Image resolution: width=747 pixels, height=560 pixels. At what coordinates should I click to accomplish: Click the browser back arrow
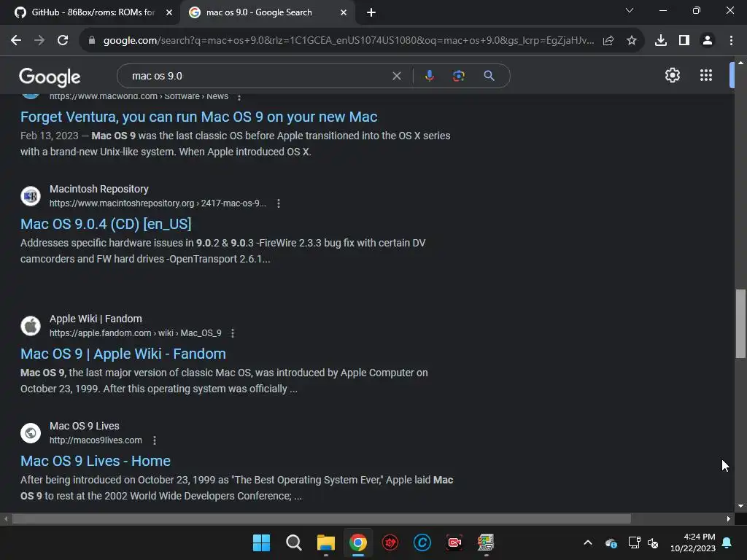pyautogui.click(x=16, y=41)
